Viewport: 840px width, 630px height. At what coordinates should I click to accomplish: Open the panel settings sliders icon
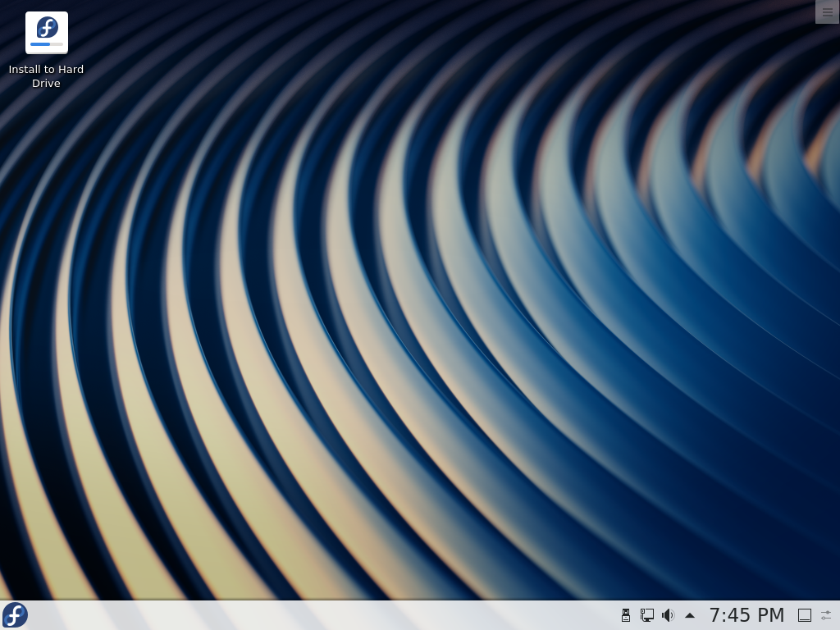826,615
